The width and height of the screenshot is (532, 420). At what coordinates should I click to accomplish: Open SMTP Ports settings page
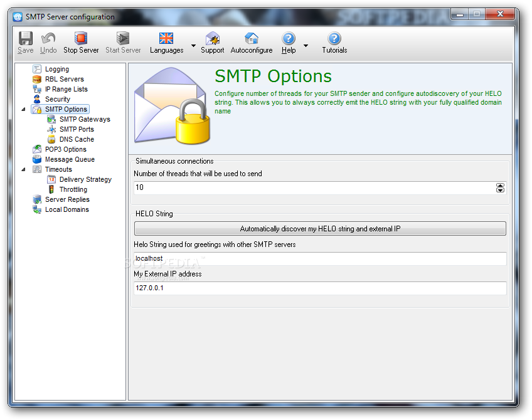[77, 129]
